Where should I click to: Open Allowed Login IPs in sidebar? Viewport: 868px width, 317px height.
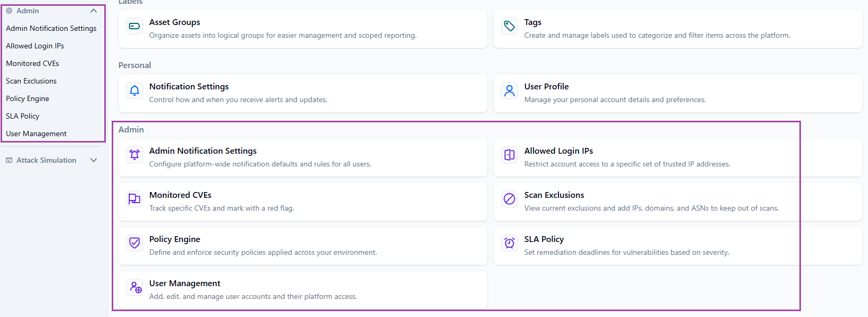tap(35, 46)
